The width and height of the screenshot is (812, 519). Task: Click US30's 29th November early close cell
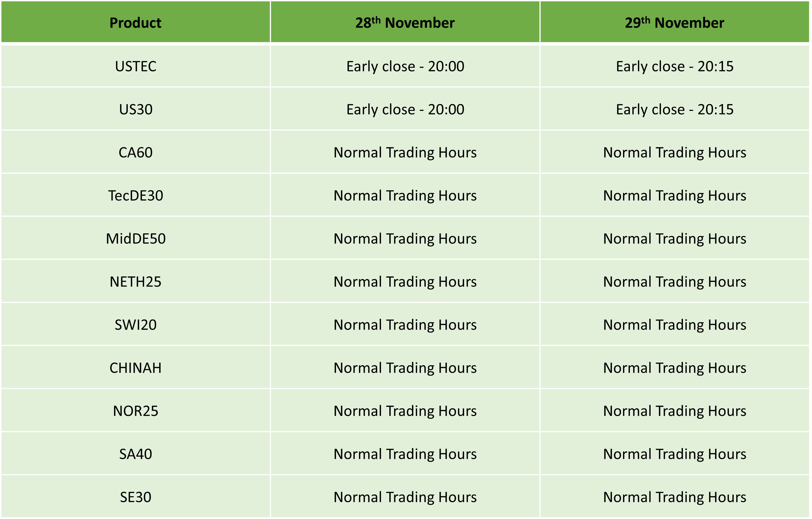674,109
